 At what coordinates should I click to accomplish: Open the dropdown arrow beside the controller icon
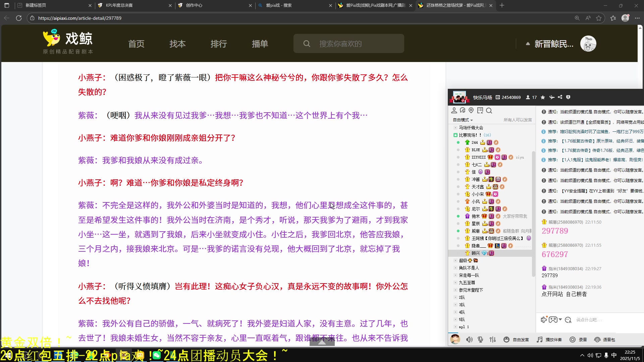tap(560, 320)
